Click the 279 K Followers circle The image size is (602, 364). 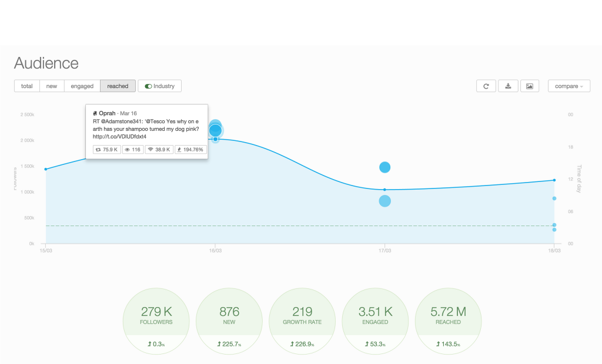tap(156, 321)
